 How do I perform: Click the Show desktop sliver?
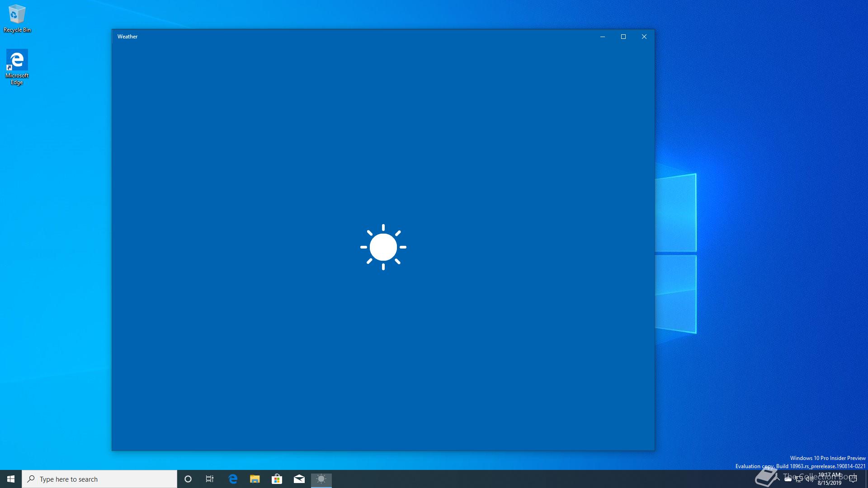[x=866, y=479]
